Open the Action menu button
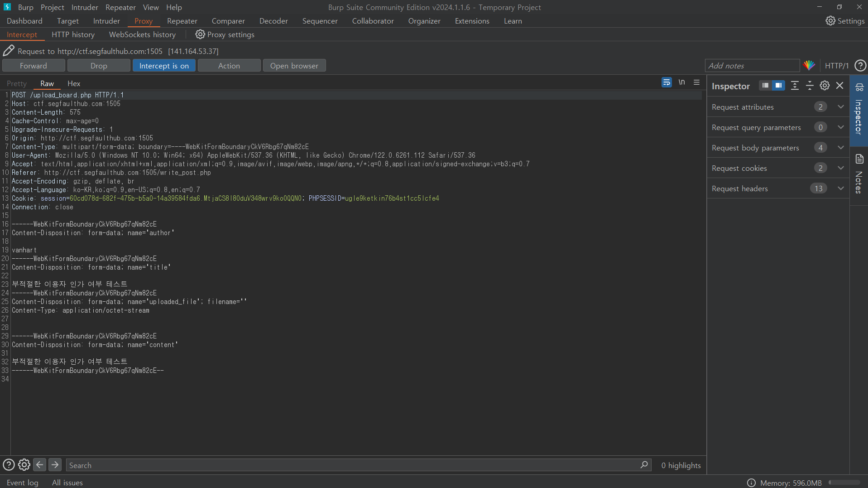This screenshot has height=488, width=868. point(229,66)
